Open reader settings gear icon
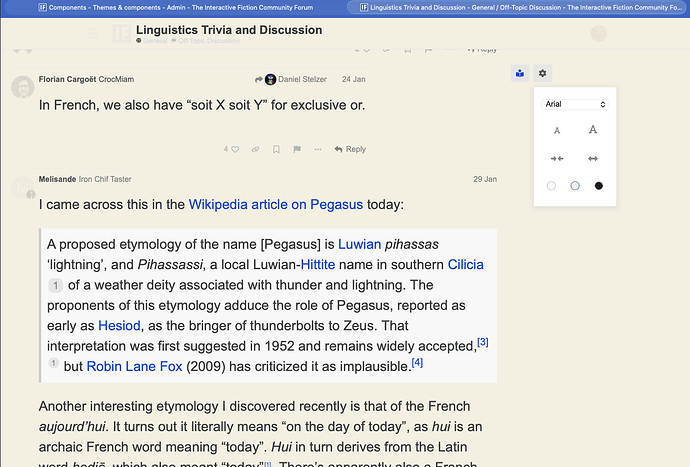 543,73
